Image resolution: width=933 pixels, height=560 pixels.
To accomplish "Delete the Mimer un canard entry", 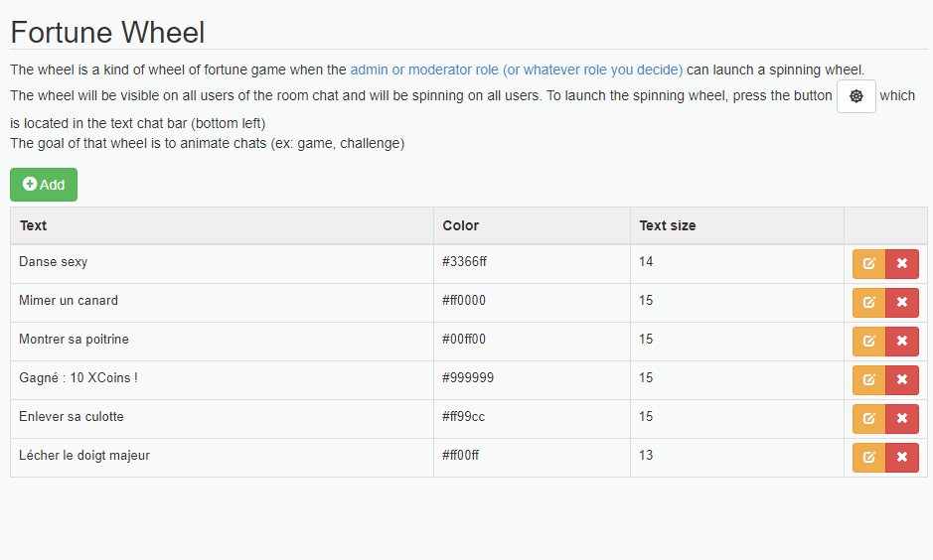I will (x=902, y=303).
